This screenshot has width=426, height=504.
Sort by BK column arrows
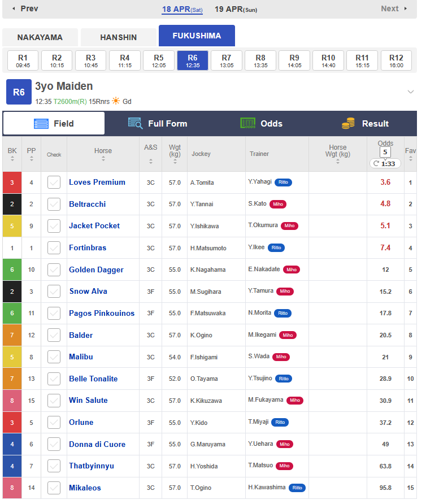coord(12,159)
